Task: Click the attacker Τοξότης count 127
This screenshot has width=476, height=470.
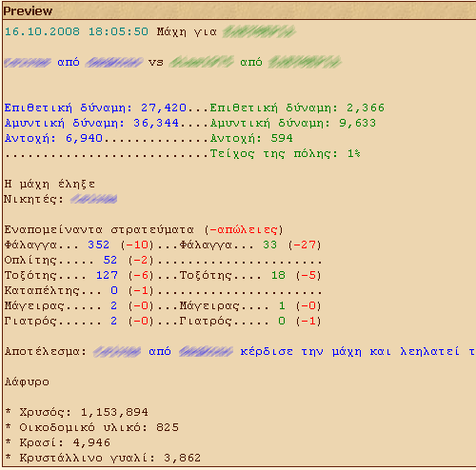Action: click(x=107, y=275)
